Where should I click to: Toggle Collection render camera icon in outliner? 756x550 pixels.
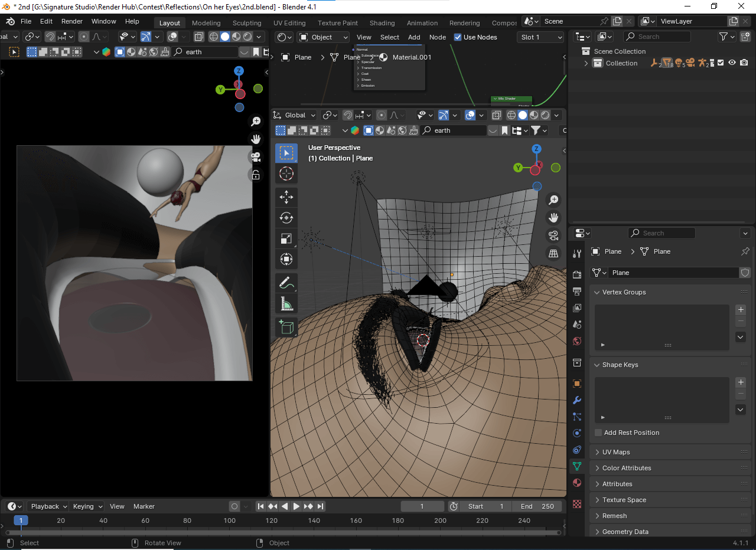[x=744, y=63]
